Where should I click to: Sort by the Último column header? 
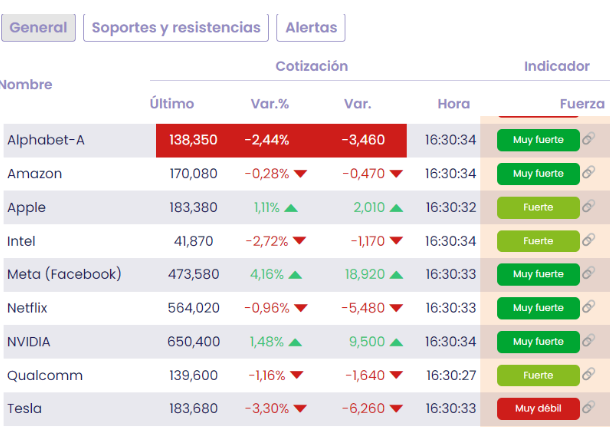172,104
